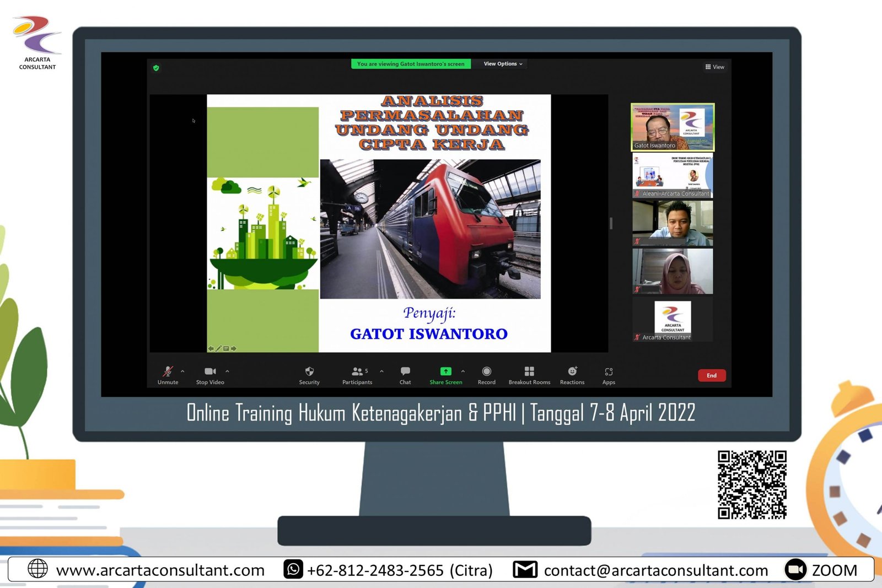Open the Participants panel
This screenshot has height=588, width=882.
pyautogui.click(x=358, y=371)
